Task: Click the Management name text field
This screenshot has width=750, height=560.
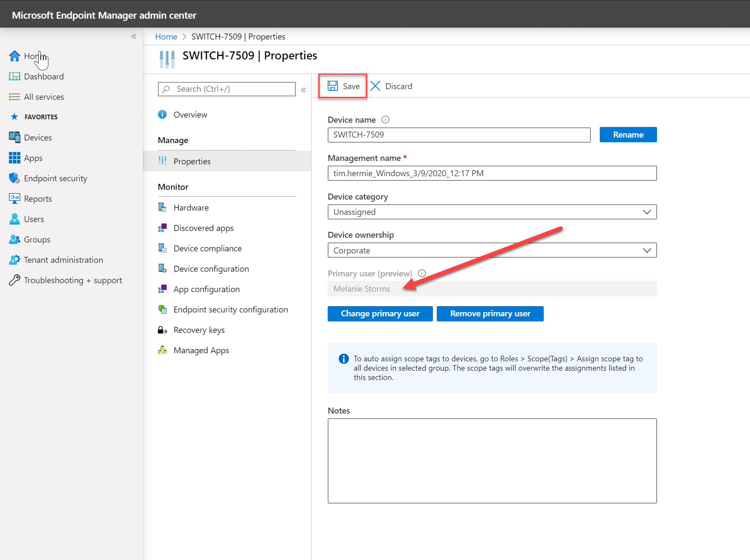Action: 492,173
